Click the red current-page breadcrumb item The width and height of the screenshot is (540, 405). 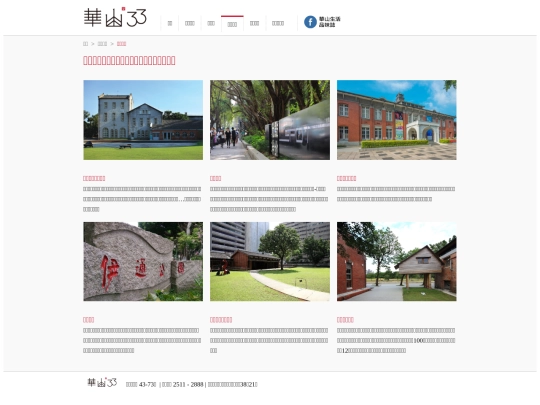[x=122, y=44]
